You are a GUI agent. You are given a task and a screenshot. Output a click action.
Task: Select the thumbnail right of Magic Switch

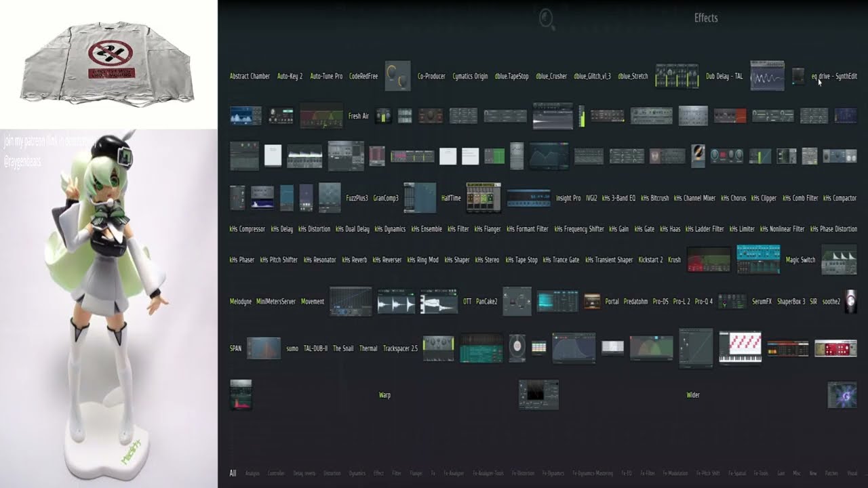(x=839, y=260)
